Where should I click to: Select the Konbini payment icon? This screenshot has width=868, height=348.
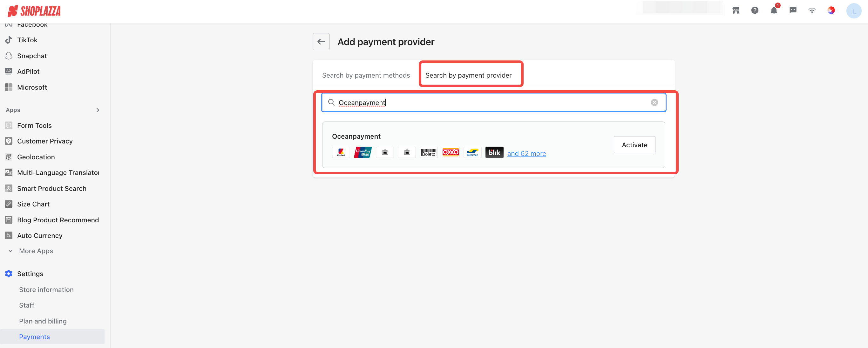(x=341, y=152)
